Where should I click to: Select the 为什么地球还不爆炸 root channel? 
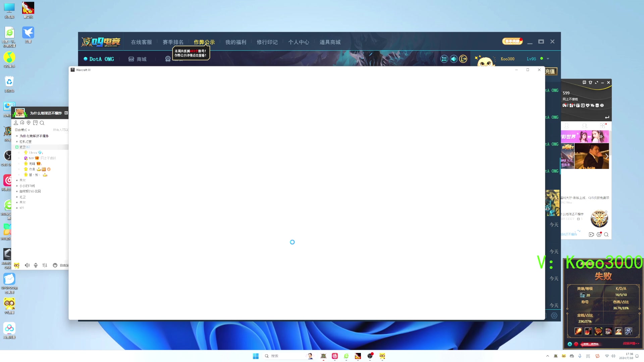click(34, 136)
